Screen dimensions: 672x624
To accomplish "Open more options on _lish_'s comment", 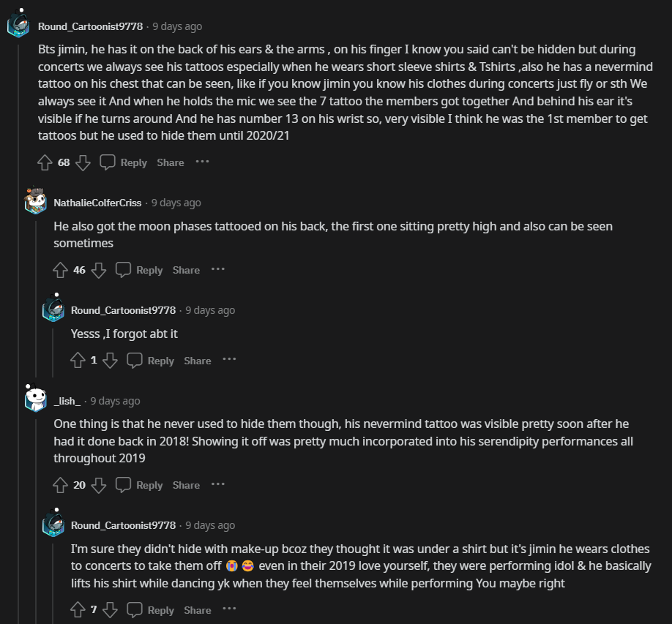I will point(218,484).
